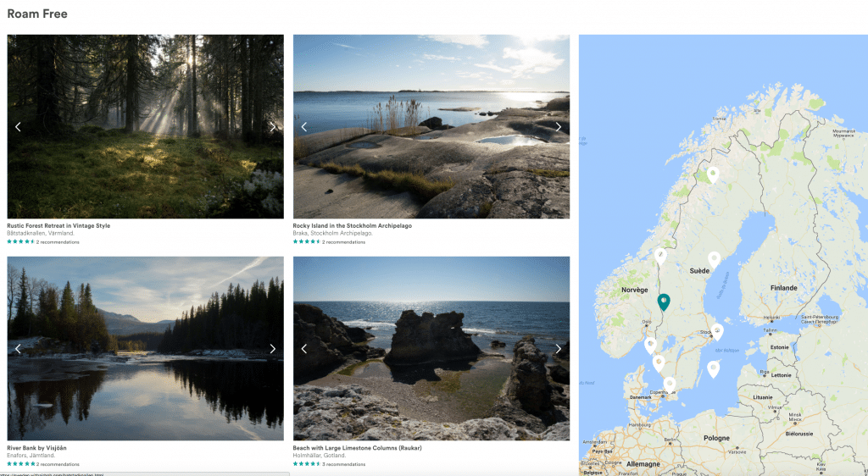Screen dimensions: 868x476
Task: Show previous River Bank by Visjöån photo
Action: point(18,349)
